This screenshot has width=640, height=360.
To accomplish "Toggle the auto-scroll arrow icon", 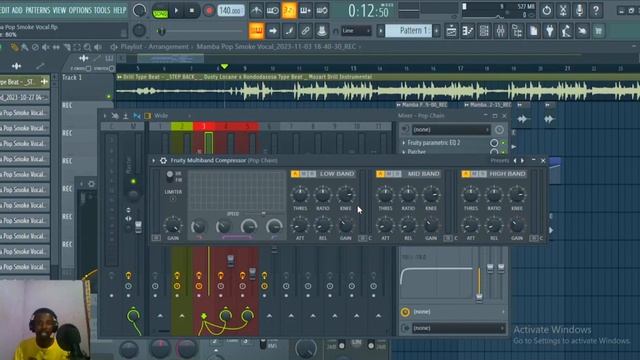I will pos(273,31).
